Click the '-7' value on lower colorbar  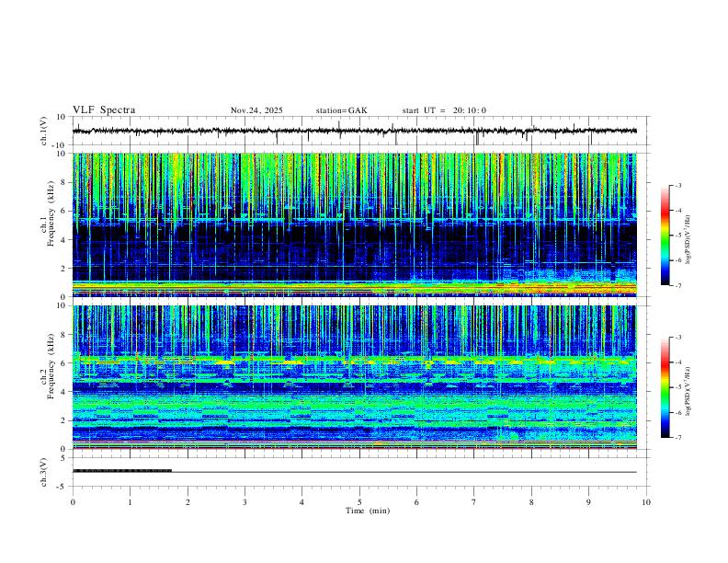coord(677,438)
